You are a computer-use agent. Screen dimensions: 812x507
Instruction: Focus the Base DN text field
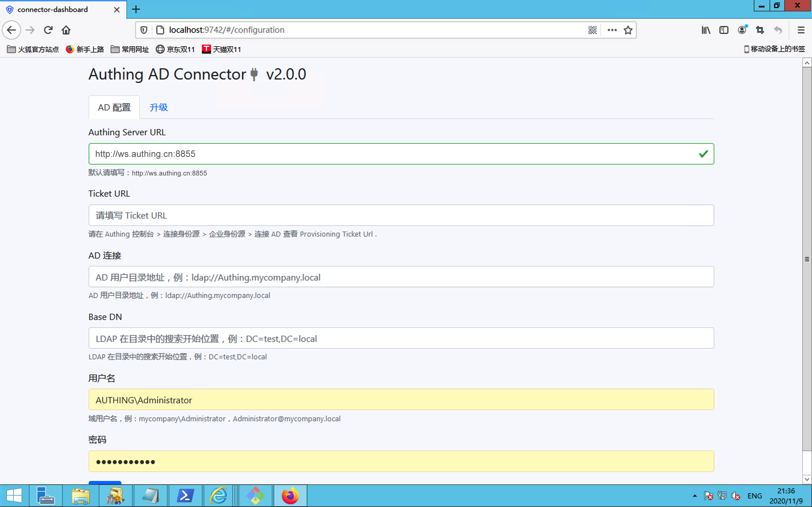point(401,338)
